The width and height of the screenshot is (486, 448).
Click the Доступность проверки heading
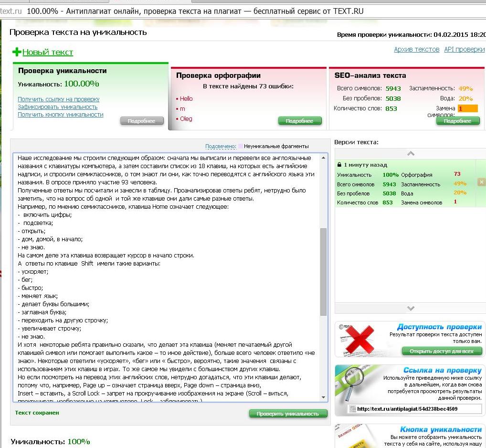click(x=440, y=327)
